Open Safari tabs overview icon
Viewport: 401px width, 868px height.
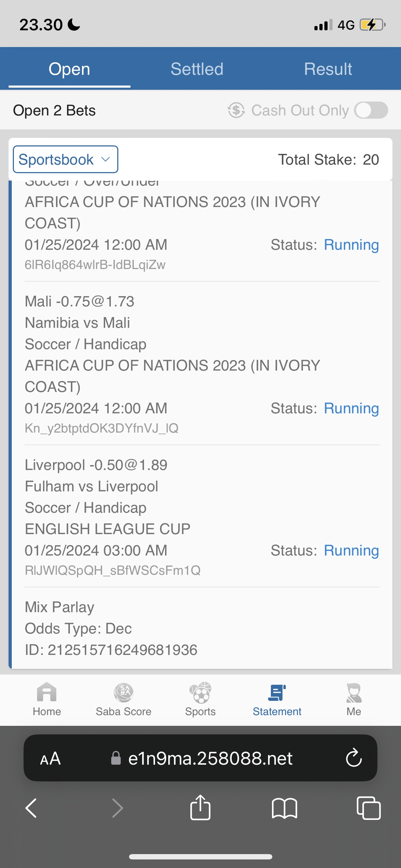(x=368, y=807)
